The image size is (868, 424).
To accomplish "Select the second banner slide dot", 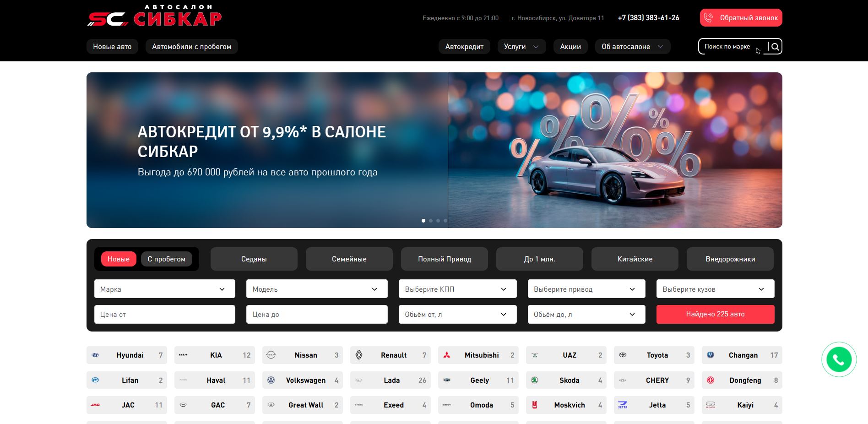I will [x=431, y=221].
